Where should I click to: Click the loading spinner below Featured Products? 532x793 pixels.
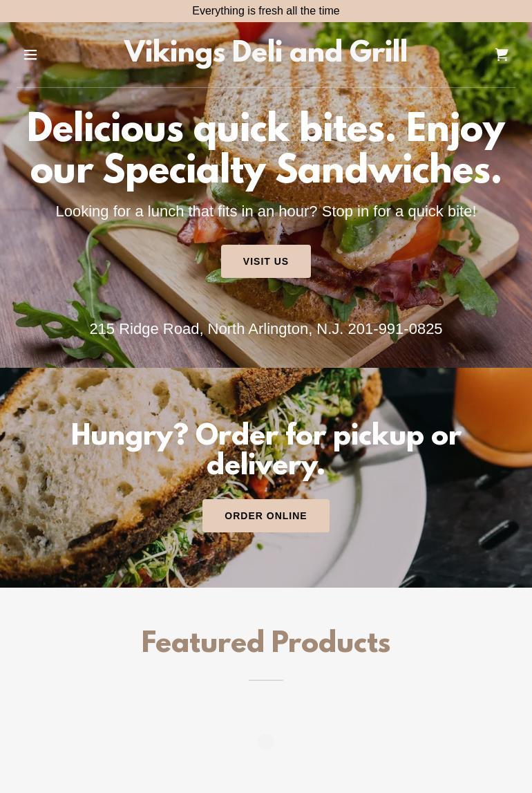click(x=266, y=742)
